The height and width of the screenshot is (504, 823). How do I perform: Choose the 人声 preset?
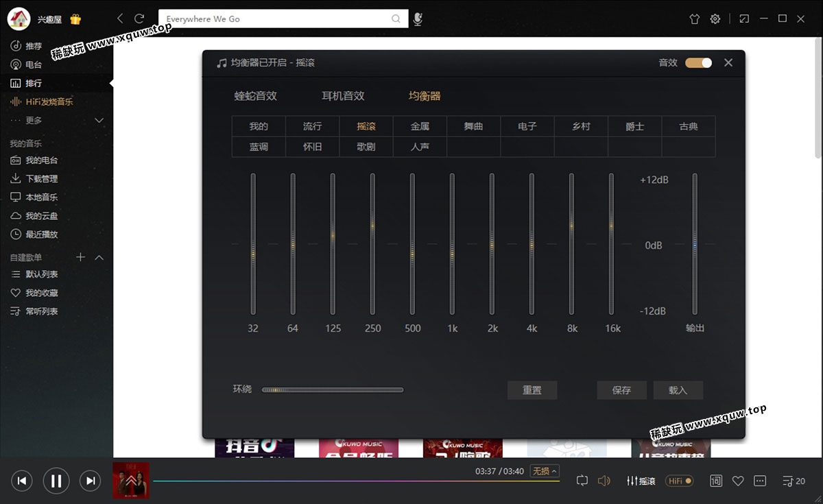(420, 147)
